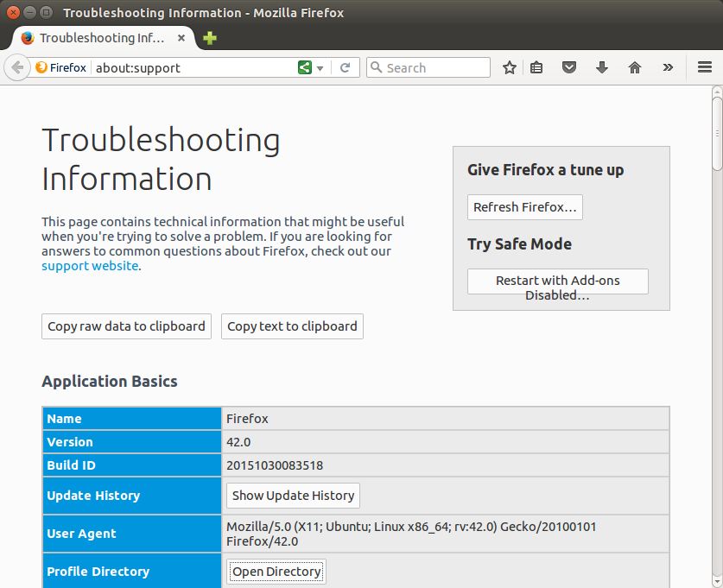
Task: Open the Downloads arrow icon
Action: [602, 67]
